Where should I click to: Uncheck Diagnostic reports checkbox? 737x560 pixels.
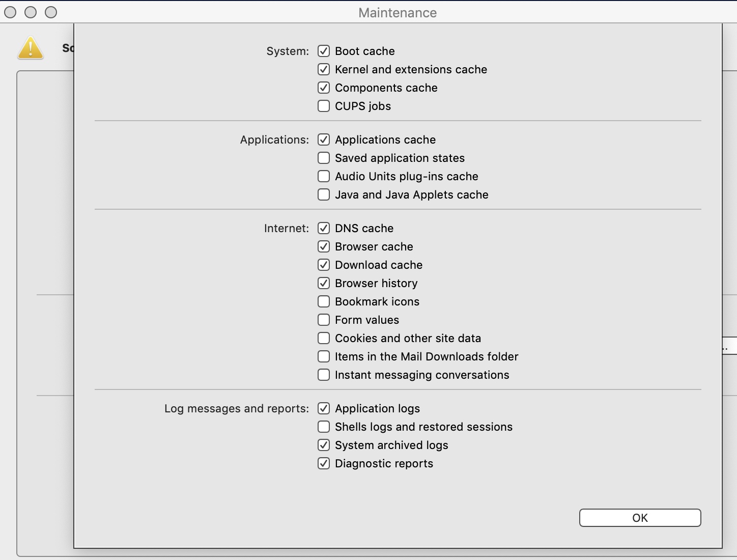coord(324,463)
